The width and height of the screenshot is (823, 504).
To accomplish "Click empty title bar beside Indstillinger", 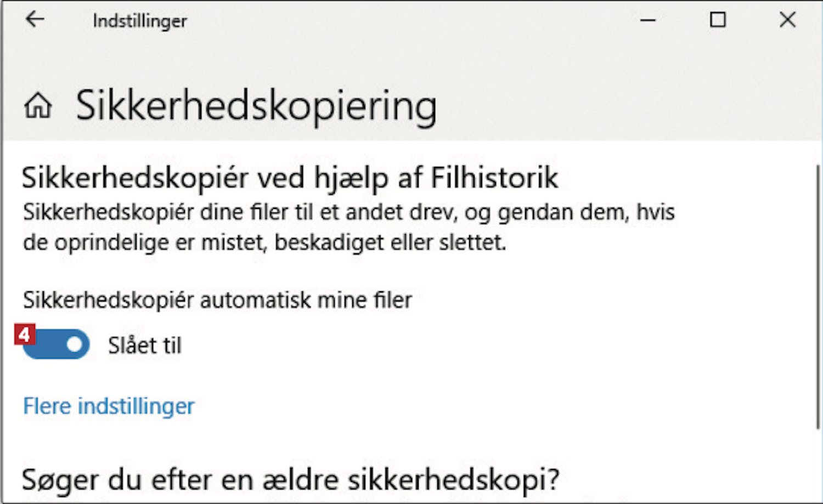I will 411,21.
